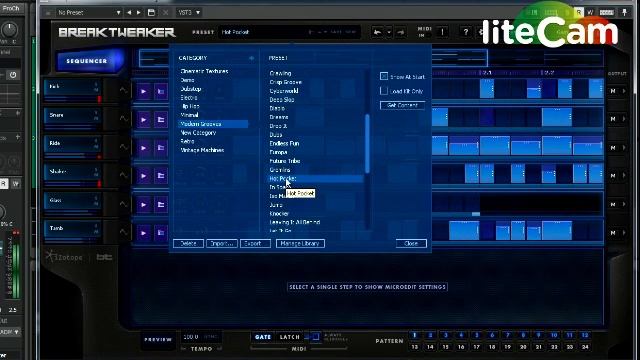
Task: Open sample folder icon on Tamb track
Action: coord(161,233)
